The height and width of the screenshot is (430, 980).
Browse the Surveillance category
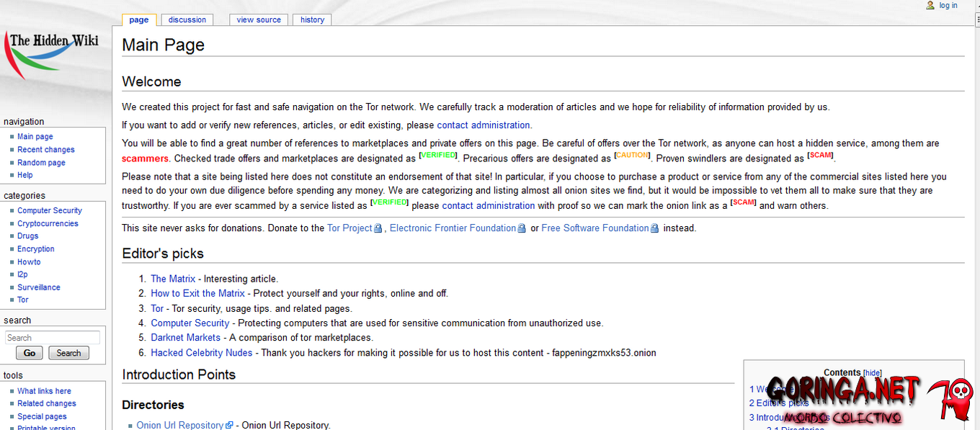[39, 287]
